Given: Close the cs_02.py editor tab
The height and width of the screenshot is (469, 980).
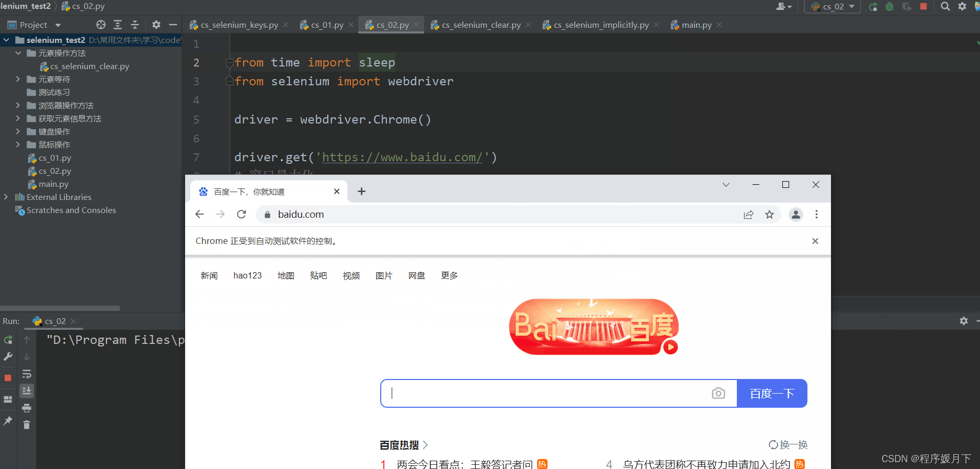Looking at the screenshot, I should click(x=416, y=25).
